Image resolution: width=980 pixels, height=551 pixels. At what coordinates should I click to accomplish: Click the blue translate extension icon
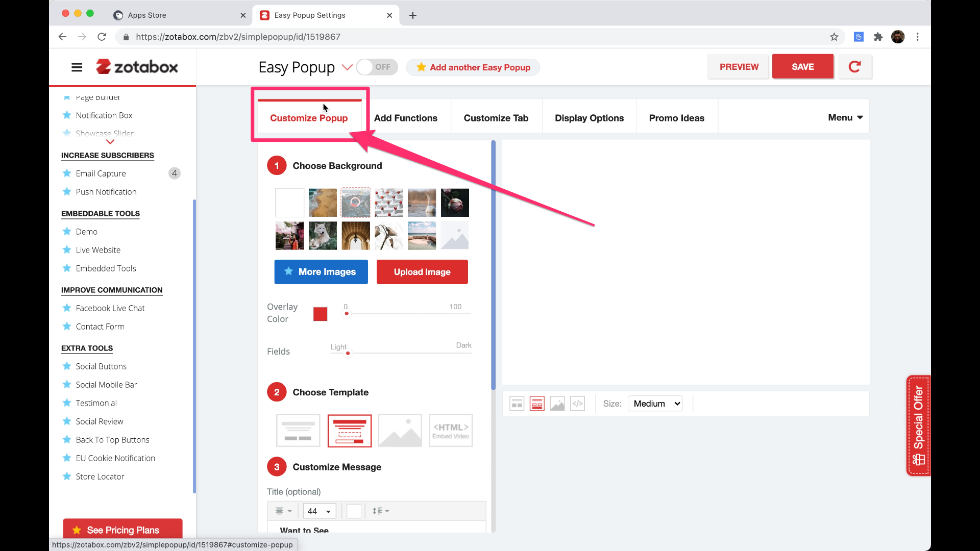point(859,37)
